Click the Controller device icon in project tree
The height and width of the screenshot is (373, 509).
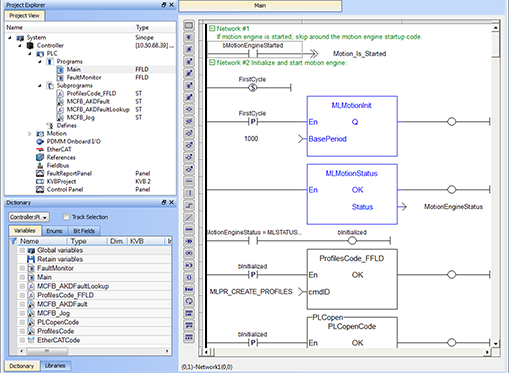[x=30, y=45]
